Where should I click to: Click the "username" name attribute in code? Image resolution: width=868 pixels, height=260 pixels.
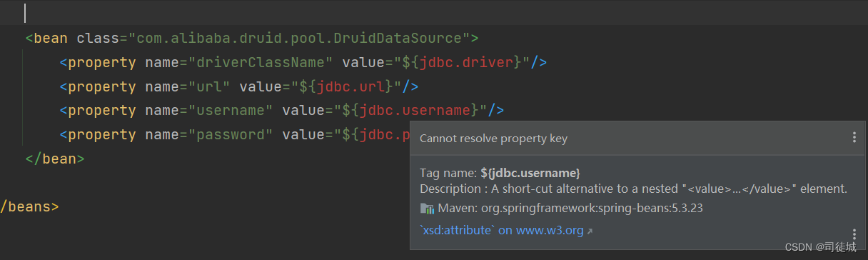pos(231,111)
